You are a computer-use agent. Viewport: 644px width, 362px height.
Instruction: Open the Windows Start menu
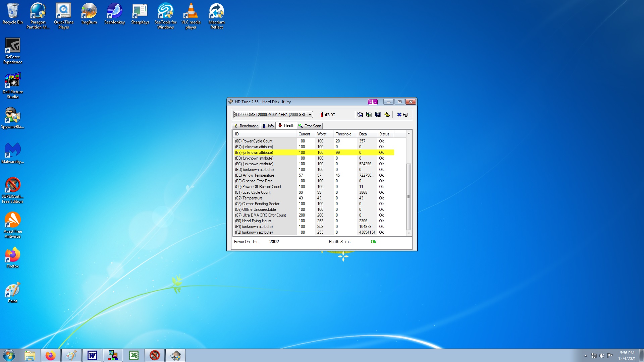coord(9,355)
